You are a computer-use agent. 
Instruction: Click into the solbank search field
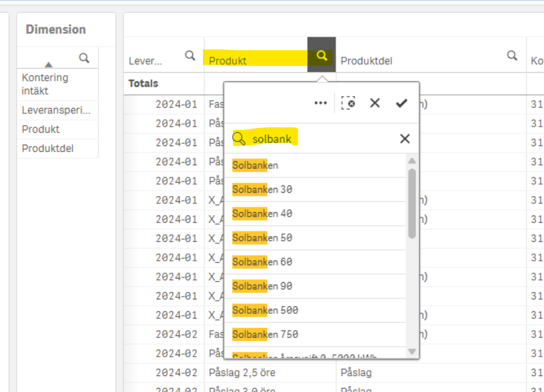(x=320, y=139)
